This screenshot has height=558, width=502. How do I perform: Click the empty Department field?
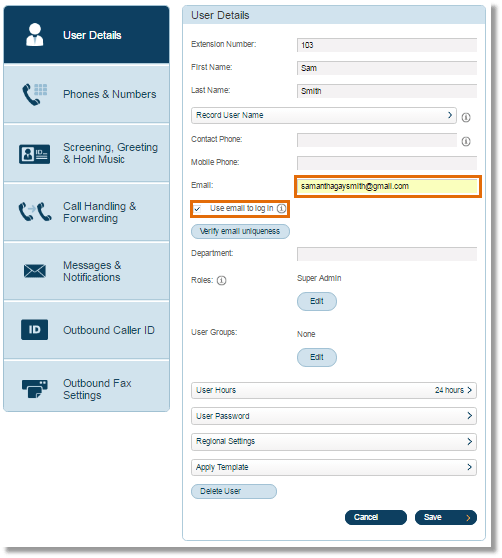click(387, 254)
